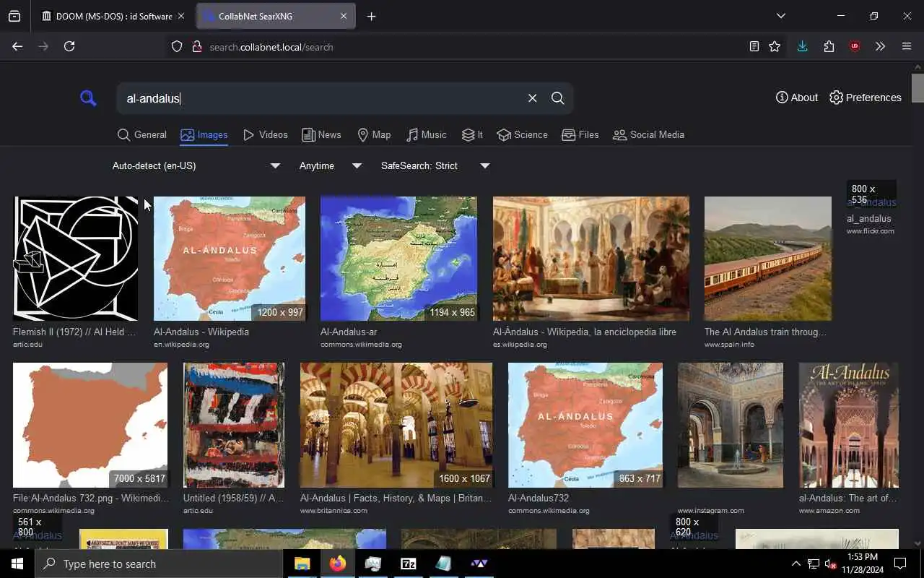Open 7-Zip from the taskbar
This screenshot has height=578, width=924.
408,564
